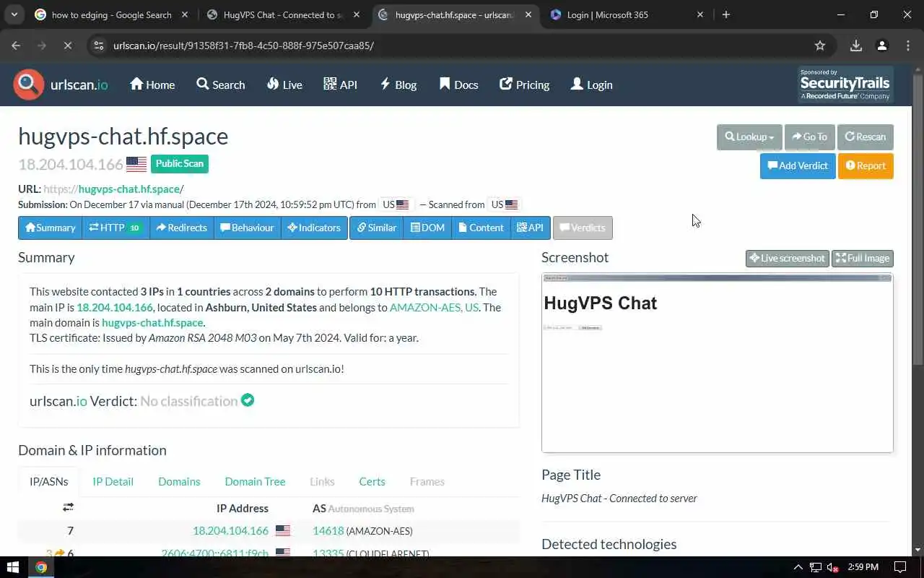Screen dimensions: 924x578
Task: Click the 18.204.104.166 link in summary
Action: (115, 307)
